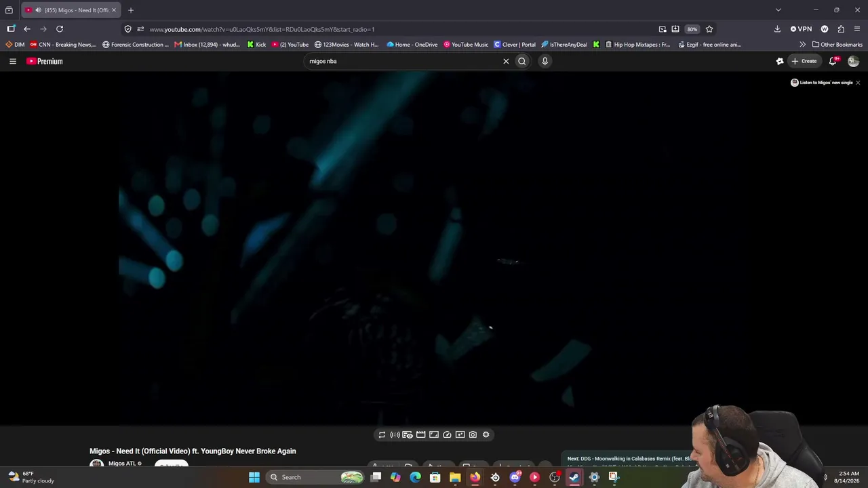Viewport: 868px width, 488px height.
Task: Click the audio boost icon in video toolbar
Action: pyautogui.click(x=395, y=434)
